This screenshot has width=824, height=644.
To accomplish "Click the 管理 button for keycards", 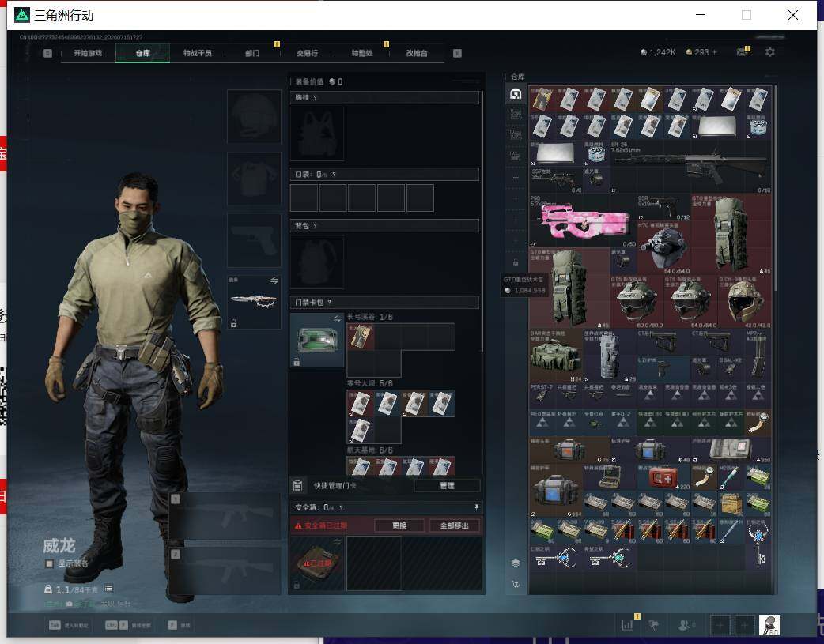I will (x=447, y=485).
